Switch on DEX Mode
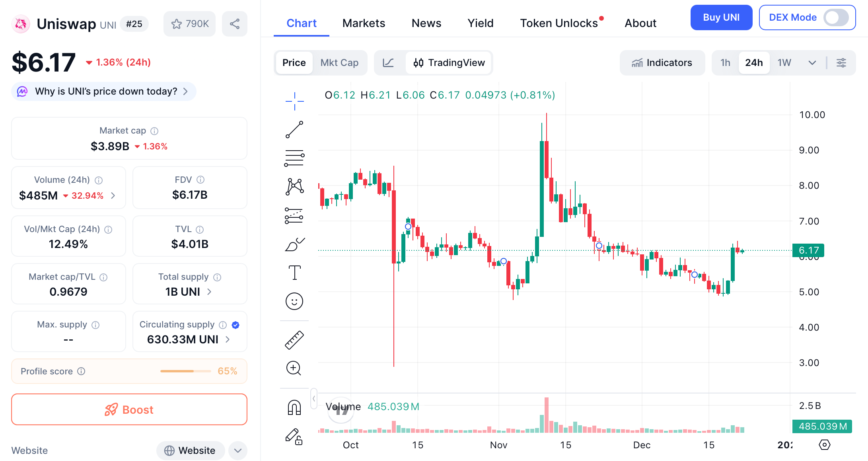 click(837, 17)
